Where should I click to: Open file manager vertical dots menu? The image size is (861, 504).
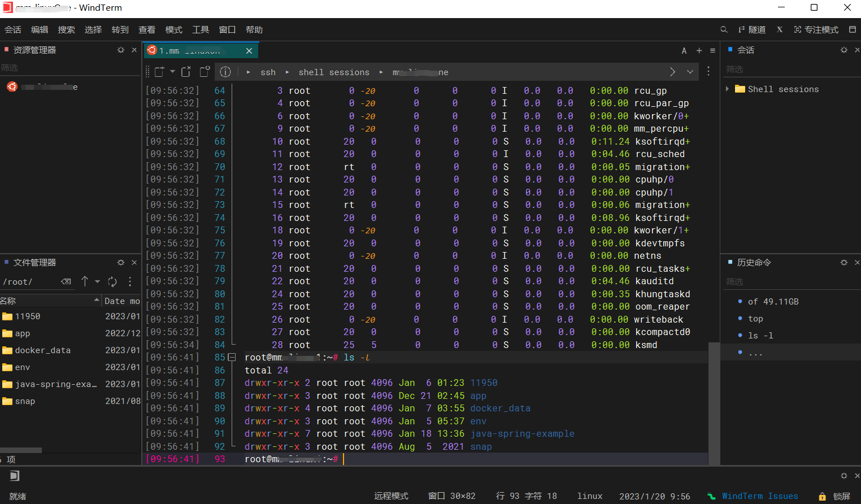(x=130, y=281)
